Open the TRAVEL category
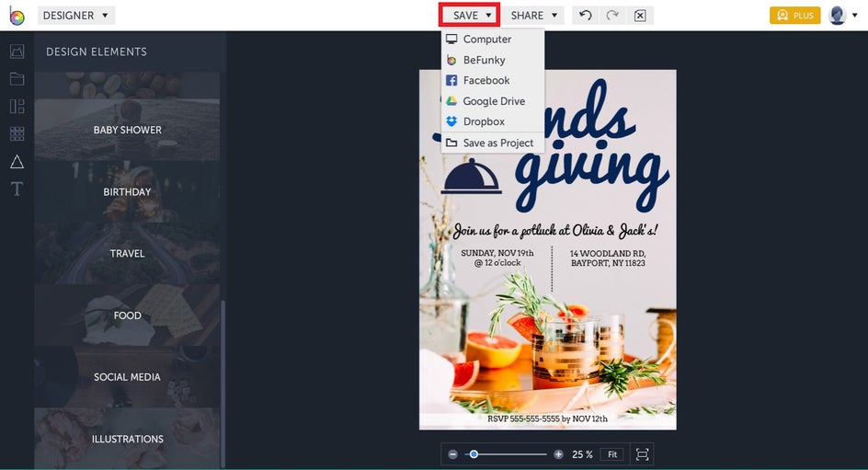The image size is (868, 470). coord(127,253)
